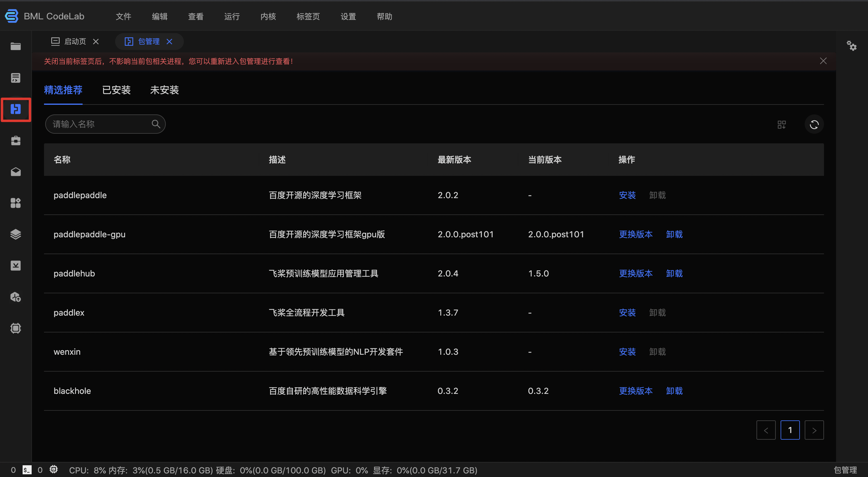Uninstall paddlehub
This screenshot has height=477, width=868.
coord(674,273)
